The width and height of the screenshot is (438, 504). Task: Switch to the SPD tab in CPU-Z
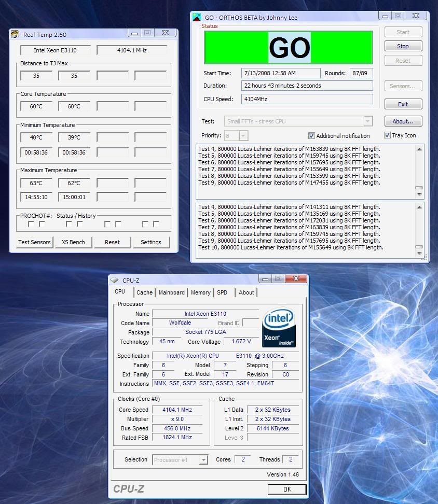[x=222, y=292]
